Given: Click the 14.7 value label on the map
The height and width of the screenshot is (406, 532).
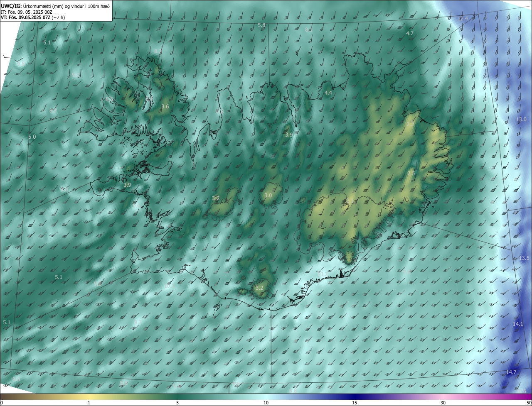Looking at the screenshot, I should (x=511, y=372).
